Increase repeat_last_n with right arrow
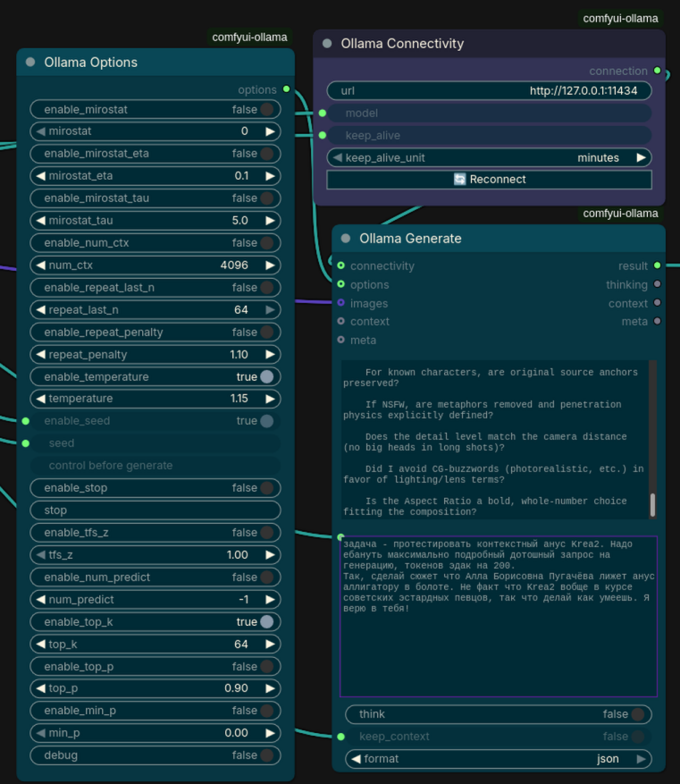 click(270, 310)
